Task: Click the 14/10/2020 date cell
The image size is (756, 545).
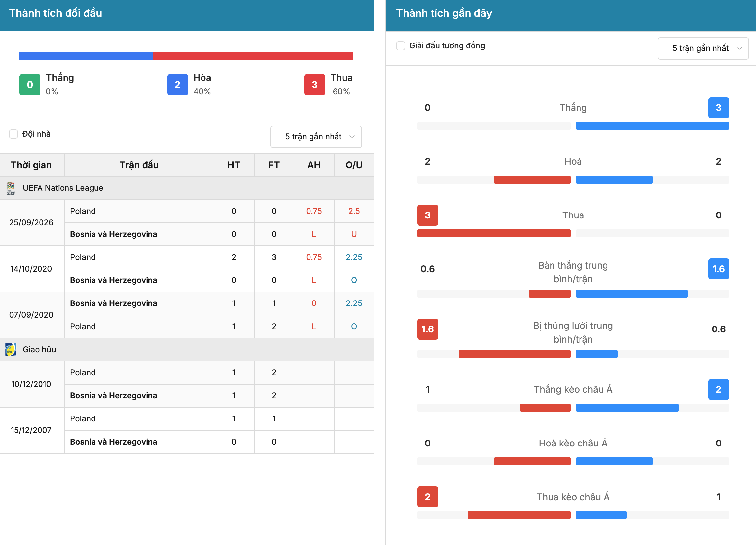Action: [31, 269]
